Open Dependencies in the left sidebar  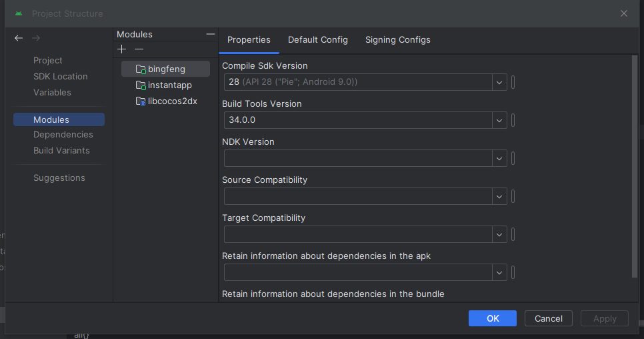click(63, 135)
